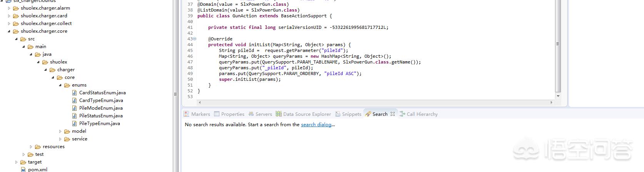Expand the test folder node
The image size is (644, 172).
point(24,154)
